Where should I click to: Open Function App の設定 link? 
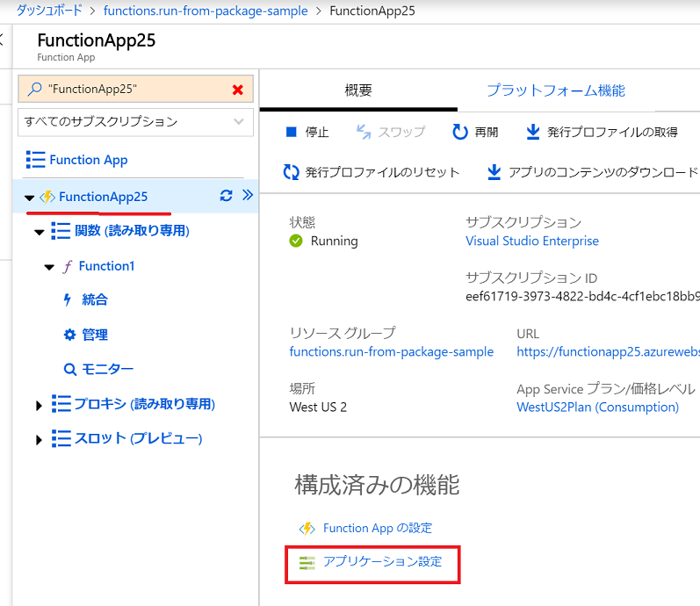click(x=378, y=529)
